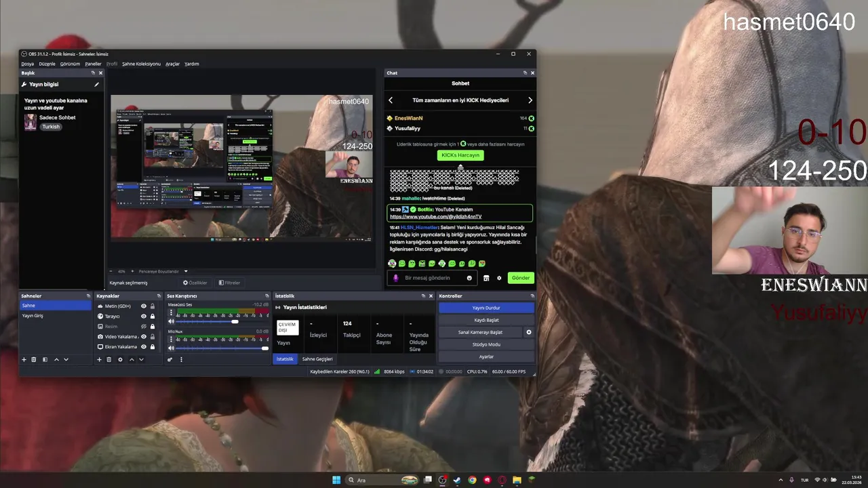Open Google Chrome from the taskbar
Viewport: 868px width, 488px height.
pos(472,480)
